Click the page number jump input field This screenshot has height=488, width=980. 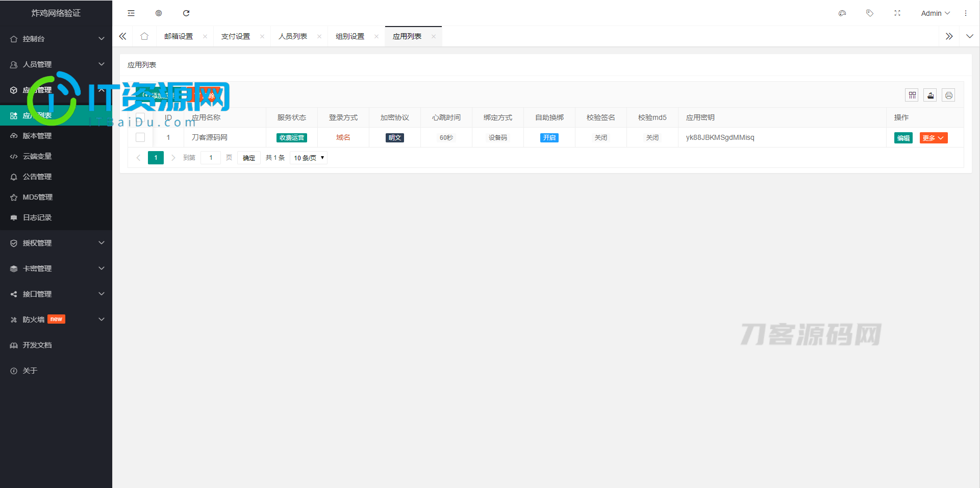click(x=211, y=158)
